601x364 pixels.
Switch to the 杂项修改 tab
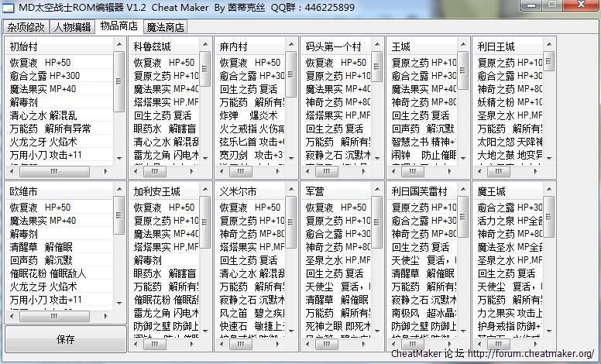tap(26, 27)
